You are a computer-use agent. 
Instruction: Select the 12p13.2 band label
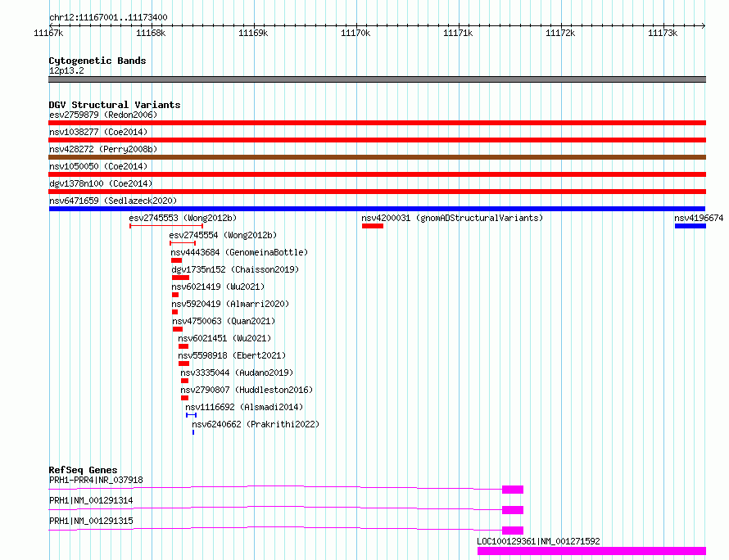66,70
